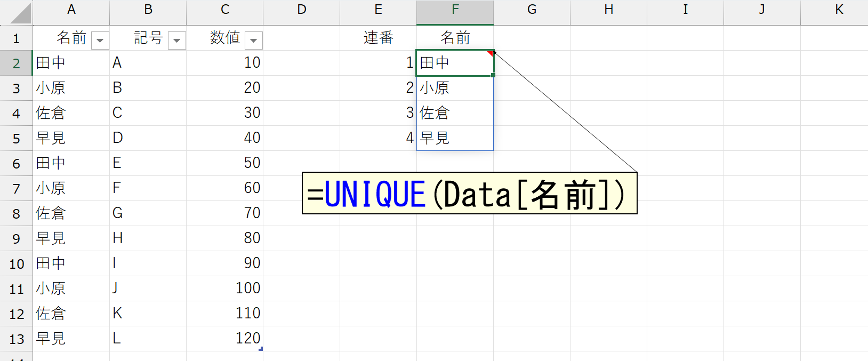Viewport: 868px width, 361px height.
Task: Click the cell with value 70
Action: (x=225, y=213)
